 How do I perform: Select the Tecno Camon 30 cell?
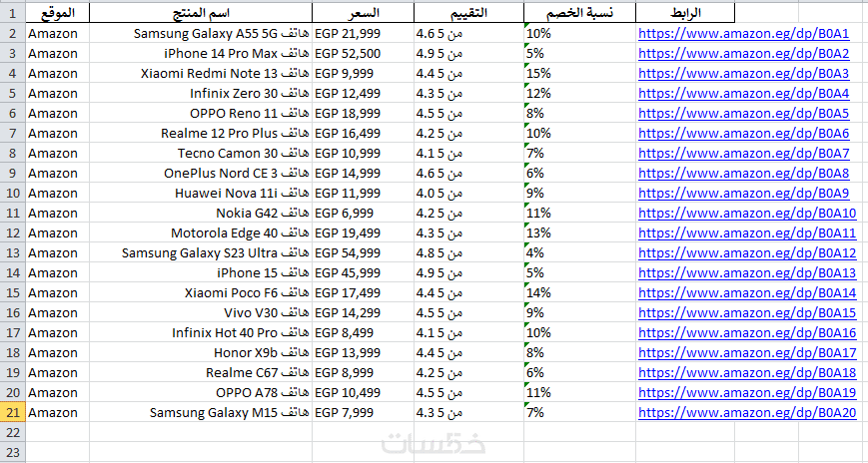[201, 154]
